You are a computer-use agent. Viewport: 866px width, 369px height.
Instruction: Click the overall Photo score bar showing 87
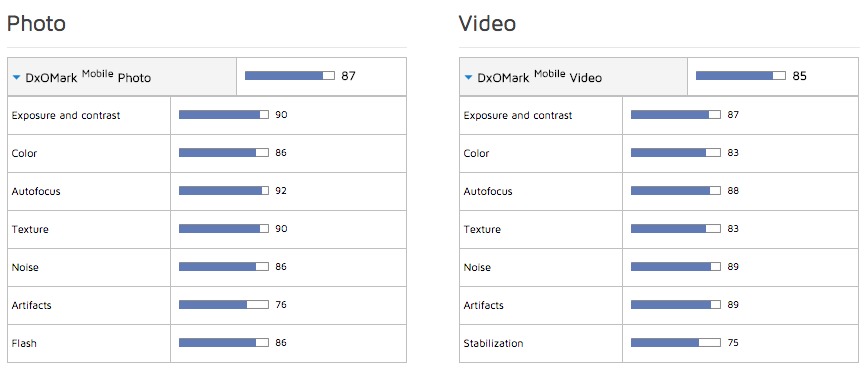(289, 76)
